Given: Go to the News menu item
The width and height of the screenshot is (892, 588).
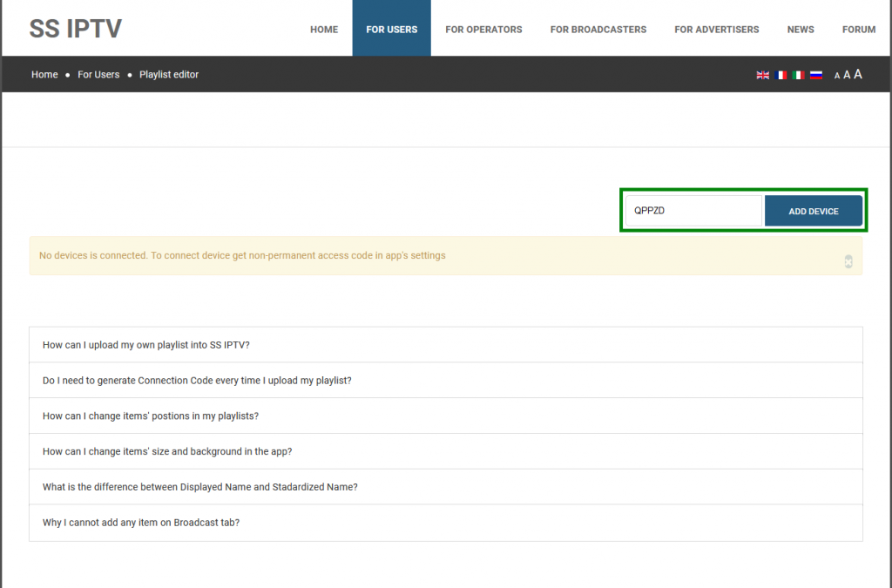Looking at the screenshot, I should tap(801, 29).
